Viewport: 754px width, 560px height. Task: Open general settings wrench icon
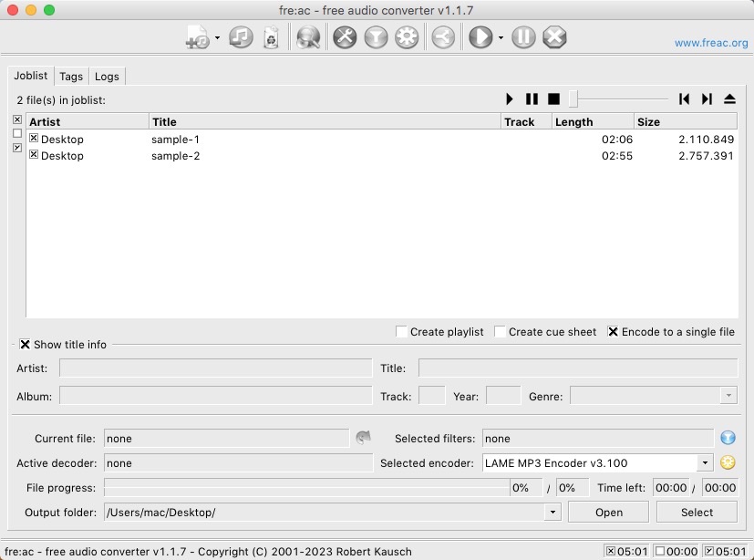pos(345,37)
